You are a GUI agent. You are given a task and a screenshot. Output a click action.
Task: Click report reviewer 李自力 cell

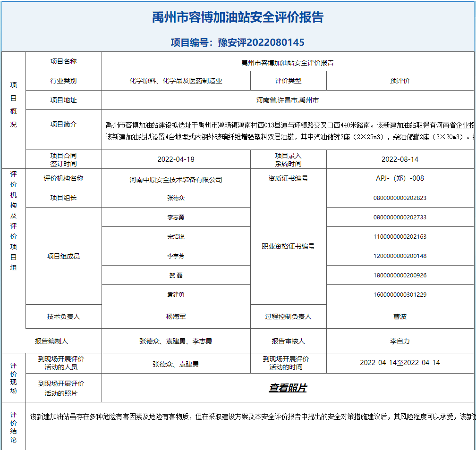point(400,341)
